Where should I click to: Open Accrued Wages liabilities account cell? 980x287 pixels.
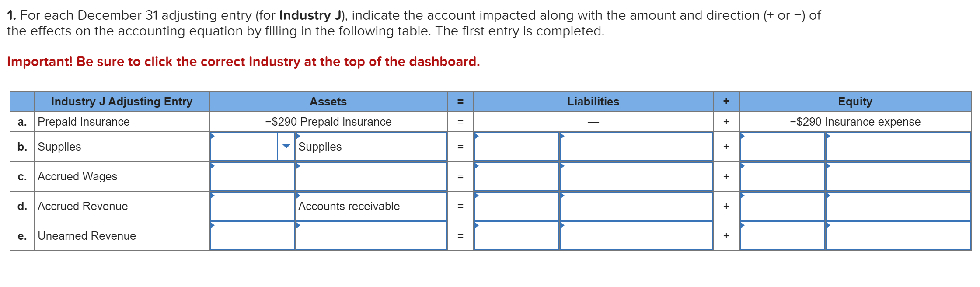click(x=636, y=176)
